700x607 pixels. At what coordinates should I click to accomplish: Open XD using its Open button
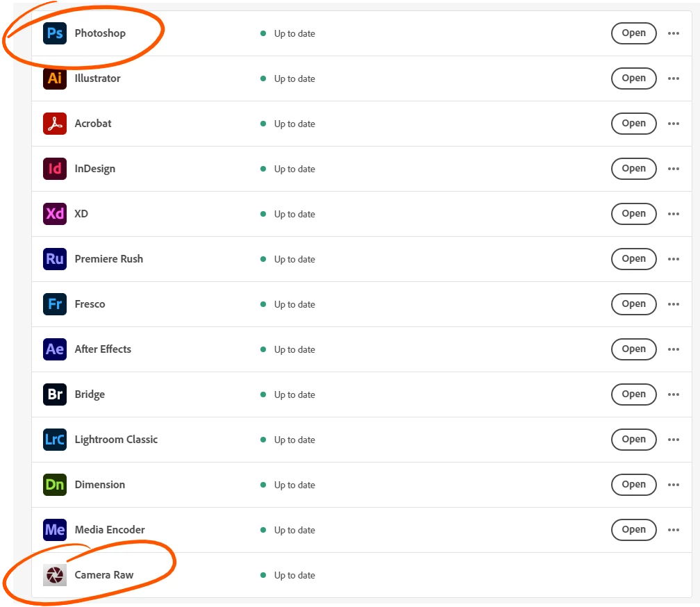click(x=633, y=213)
